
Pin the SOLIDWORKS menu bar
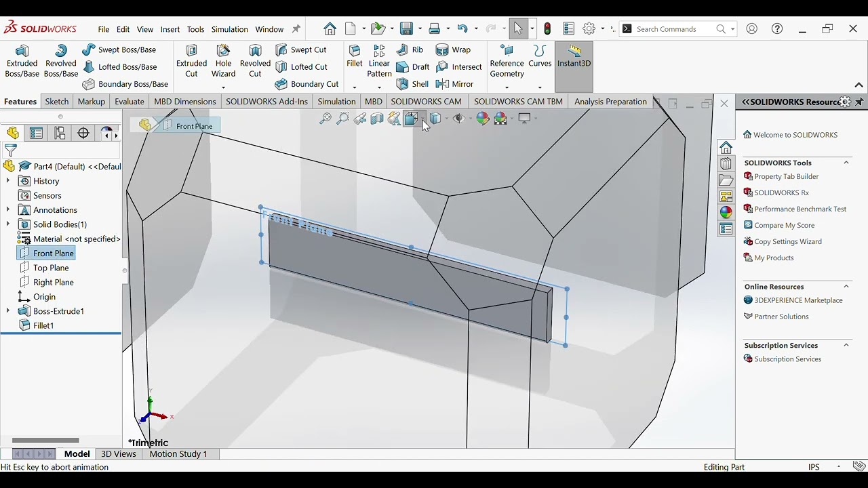pyautogui.click(x=296, y=29)
